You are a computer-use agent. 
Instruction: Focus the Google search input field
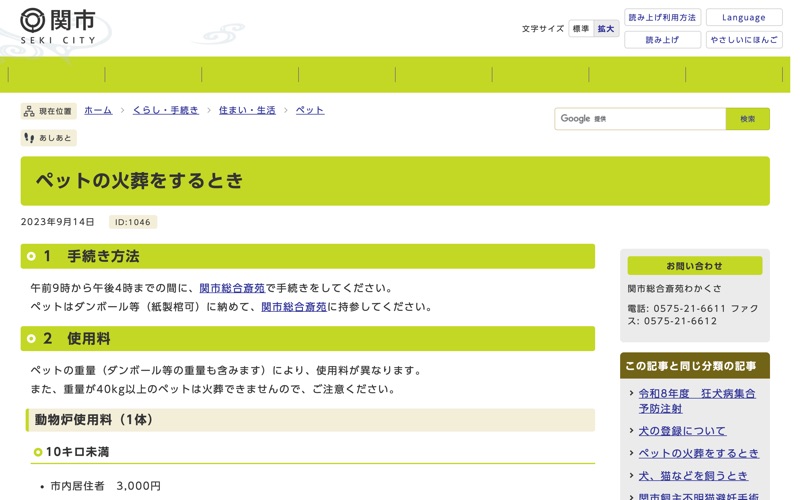(640, 119)
